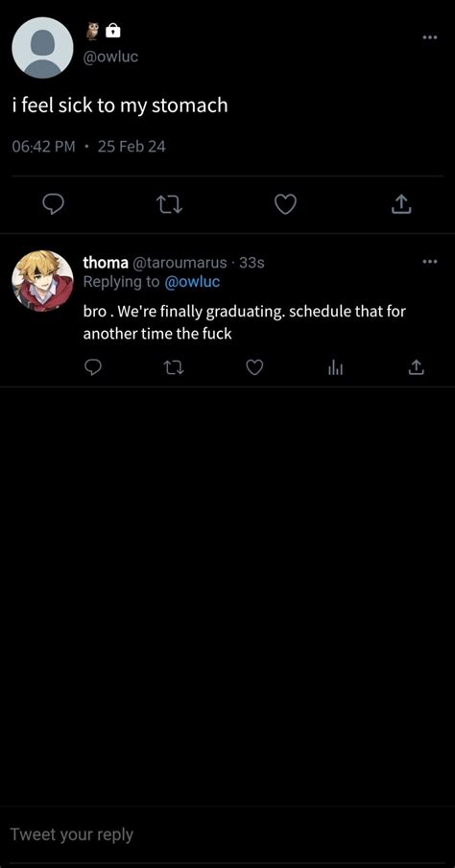The width and height of the screenshot is (455, 868).
Task: Open the default gray avatar of @owluc
Action: coord(42,48)
